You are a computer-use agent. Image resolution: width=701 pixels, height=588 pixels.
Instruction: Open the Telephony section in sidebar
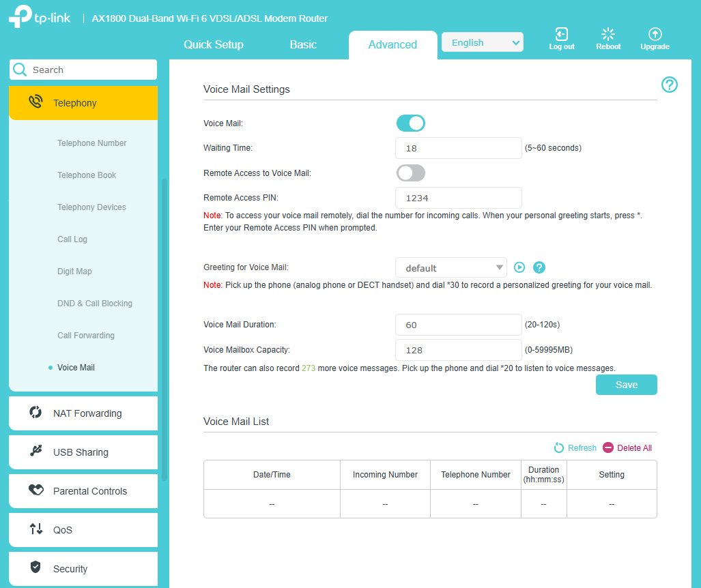tap(74, 102)
